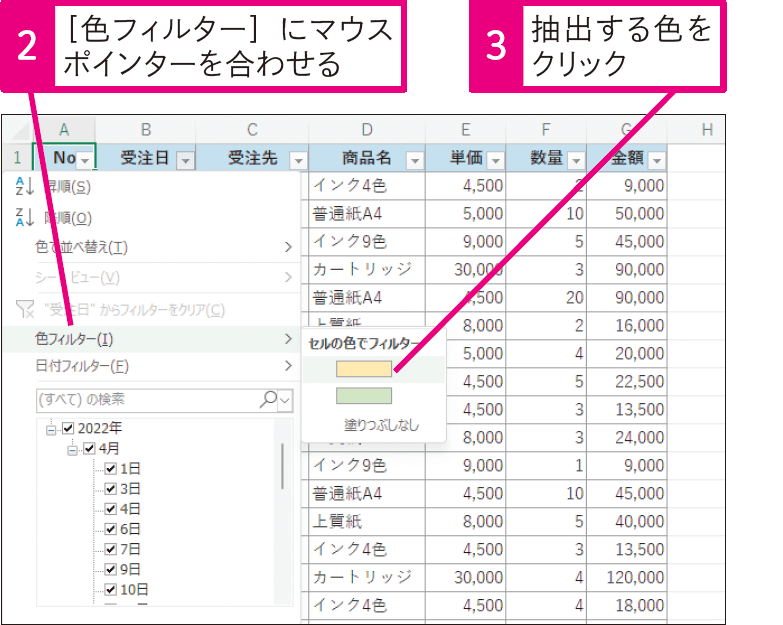The height and width of the screenshot is (625, 783).
Task: Click the amount cell 20,000
Action: 627,353
